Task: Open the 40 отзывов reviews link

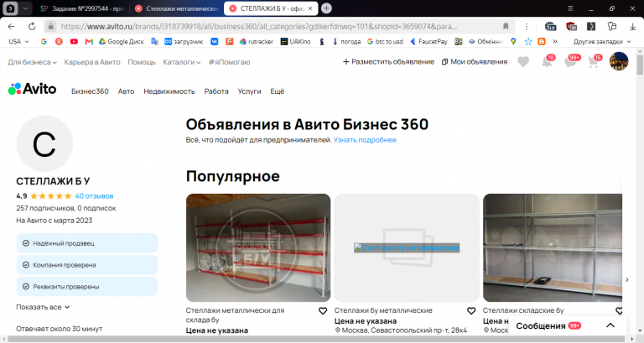Action: pyautogui.click(x=94, y=196)
